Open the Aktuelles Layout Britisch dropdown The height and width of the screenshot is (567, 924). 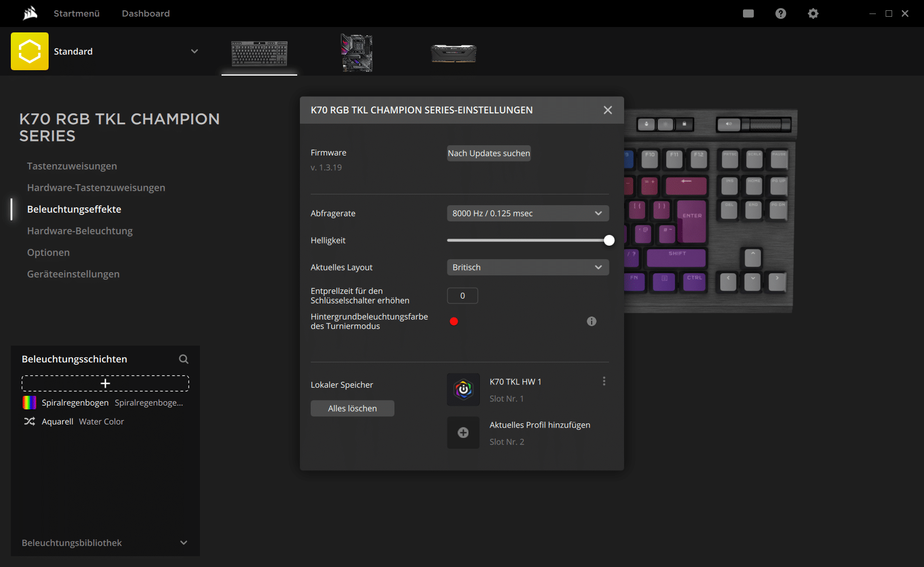[x=527, y=267]
